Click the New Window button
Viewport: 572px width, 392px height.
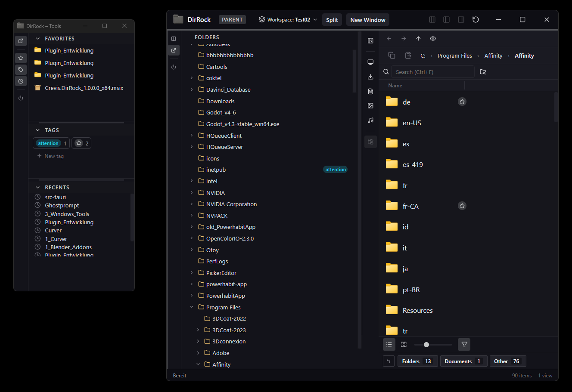tap(367, 20)
